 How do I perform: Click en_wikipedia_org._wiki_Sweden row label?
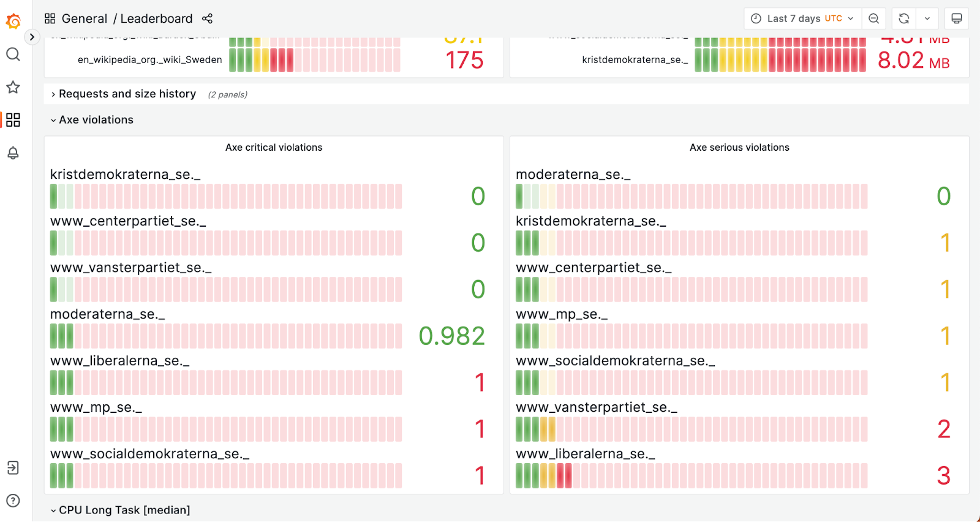click(150, 60)
